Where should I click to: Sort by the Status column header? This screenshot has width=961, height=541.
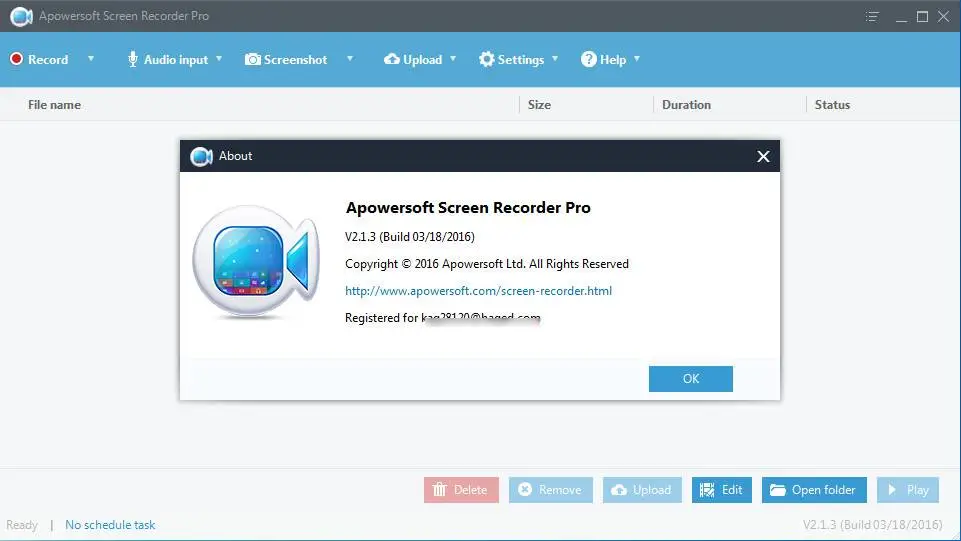(832, 105)
